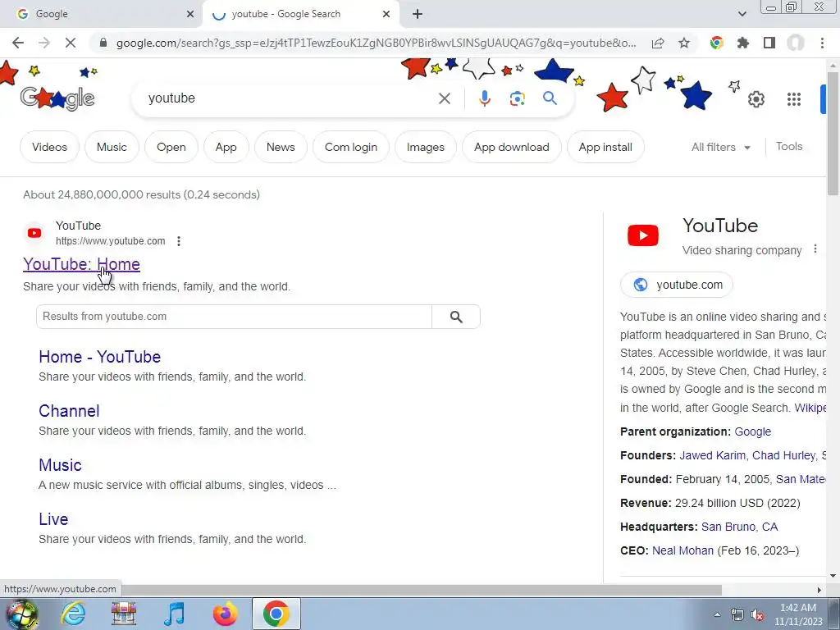
Task: Clear the search box text
Action: [444, 98]
